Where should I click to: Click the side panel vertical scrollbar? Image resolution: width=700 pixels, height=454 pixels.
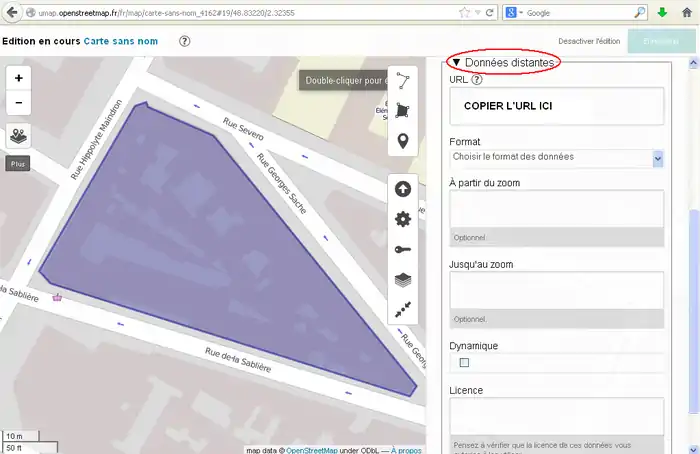[693, 300]
